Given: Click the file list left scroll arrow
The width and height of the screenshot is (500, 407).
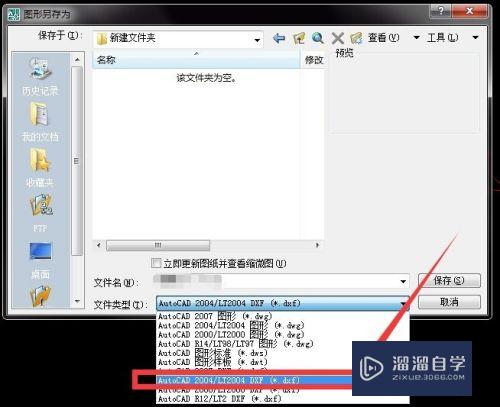Looking at the screenshot, I should click(x=99, y=245).
